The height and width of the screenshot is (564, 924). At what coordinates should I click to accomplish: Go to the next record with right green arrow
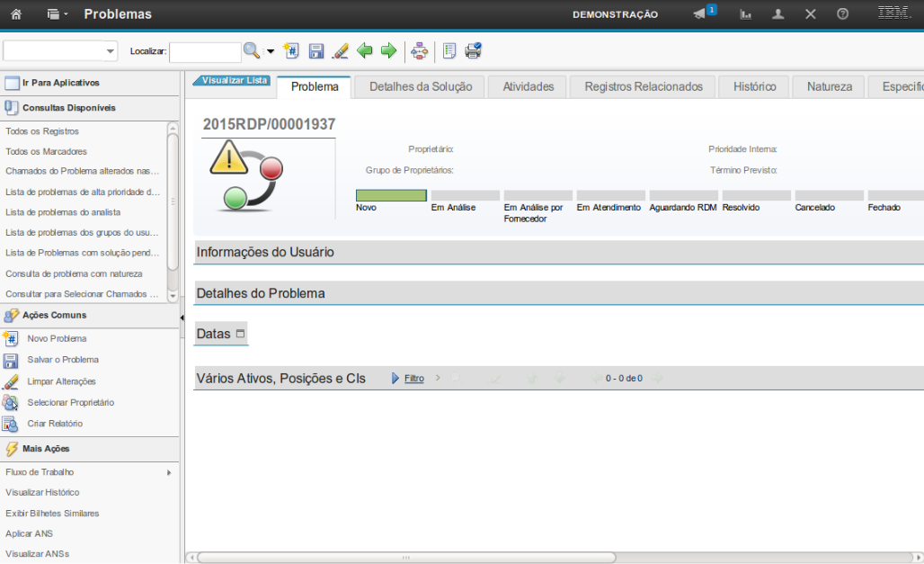point(388,51)
